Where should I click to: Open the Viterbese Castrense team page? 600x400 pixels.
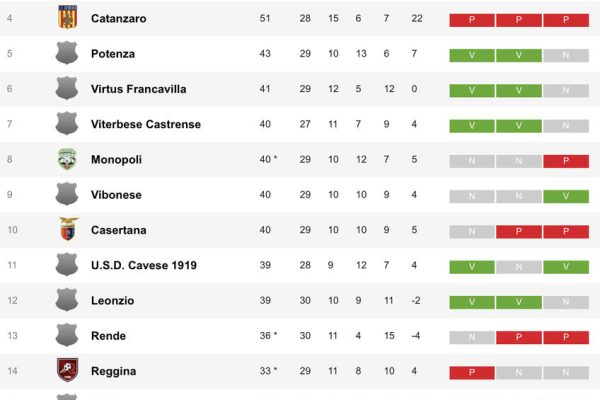(x=146, y=124)
